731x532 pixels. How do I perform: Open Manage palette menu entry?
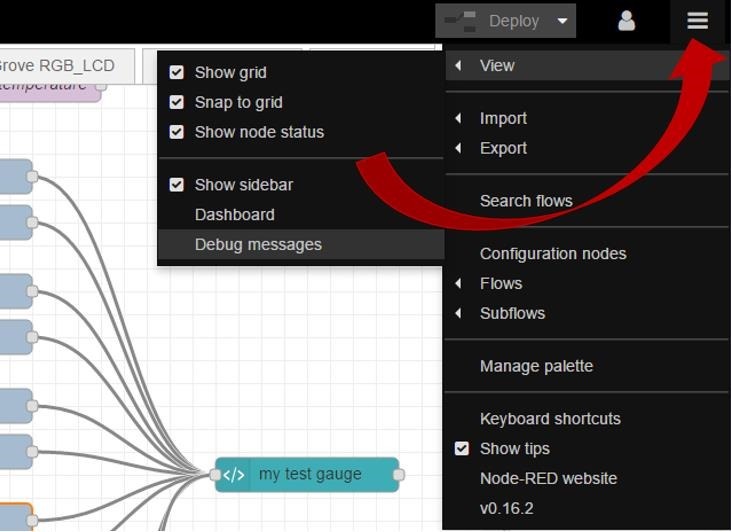(536, 367)
